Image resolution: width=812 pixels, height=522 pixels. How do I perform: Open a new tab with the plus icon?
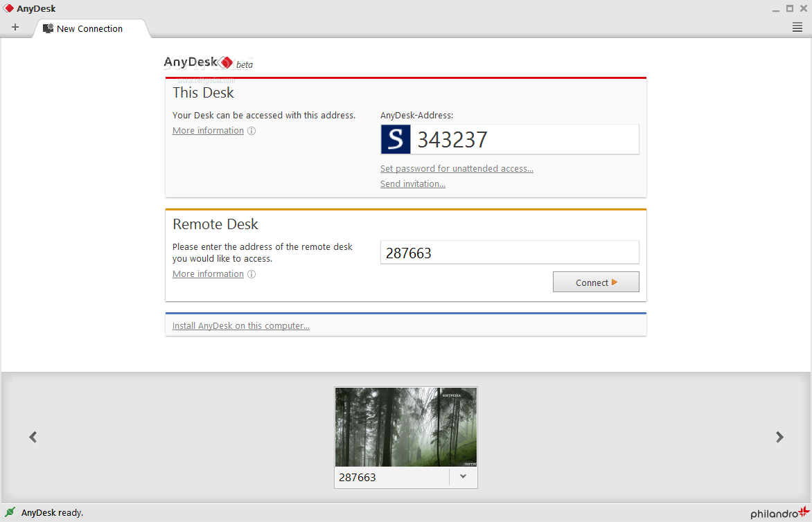click(15, 28)
